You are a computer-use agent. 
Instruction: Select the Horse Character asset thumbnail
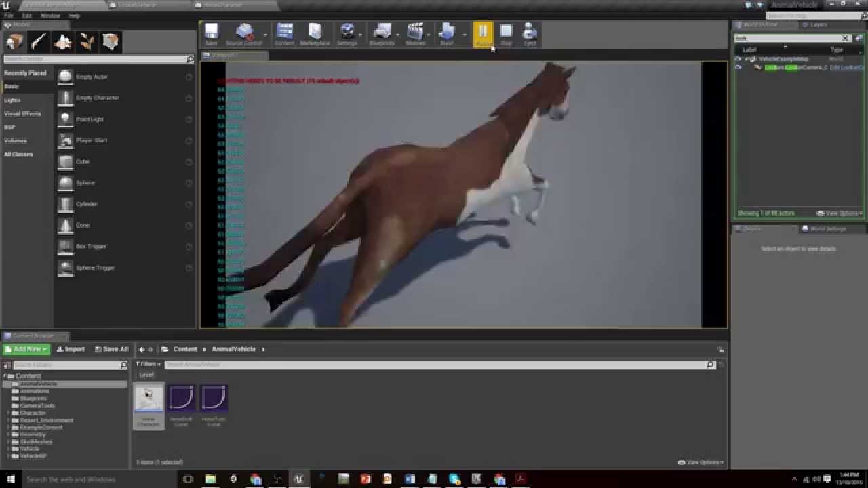pos(149,399)
